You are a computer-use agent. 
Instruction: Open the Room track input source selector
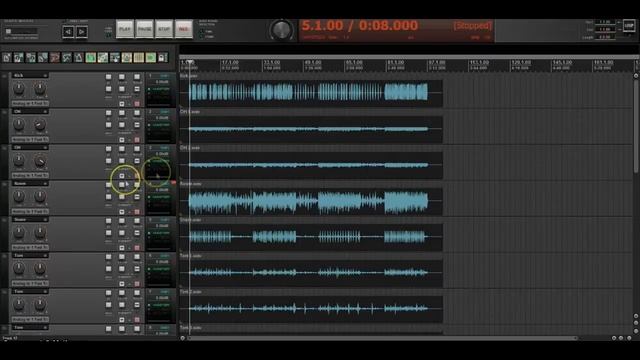[x=30, y=212]
